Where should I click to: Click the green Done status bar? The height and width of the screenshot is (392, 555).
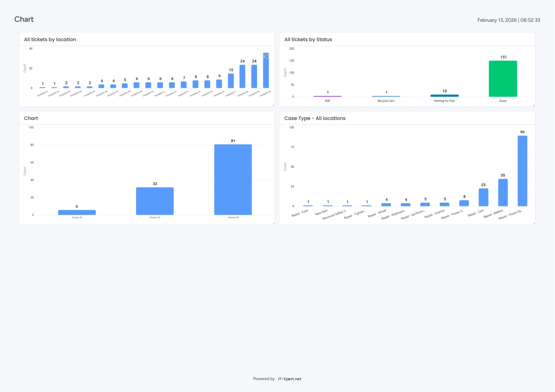[503, 79]
